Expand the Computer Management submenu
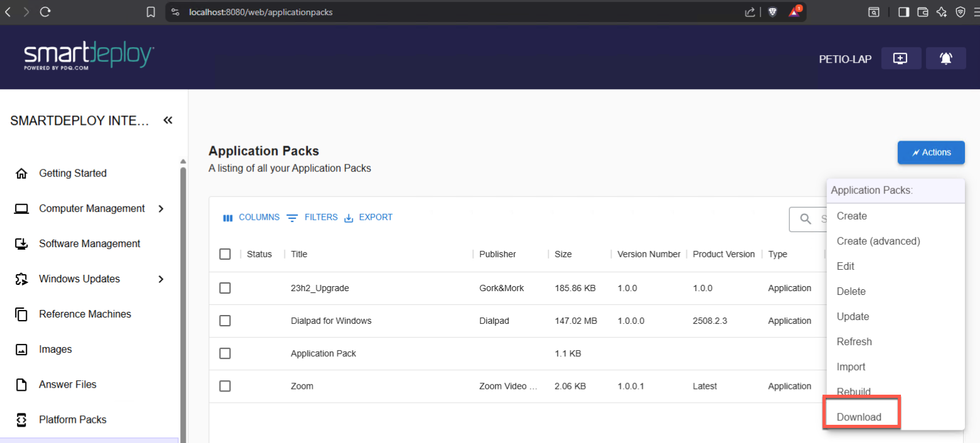980x443 pixels. click(161, 209)
